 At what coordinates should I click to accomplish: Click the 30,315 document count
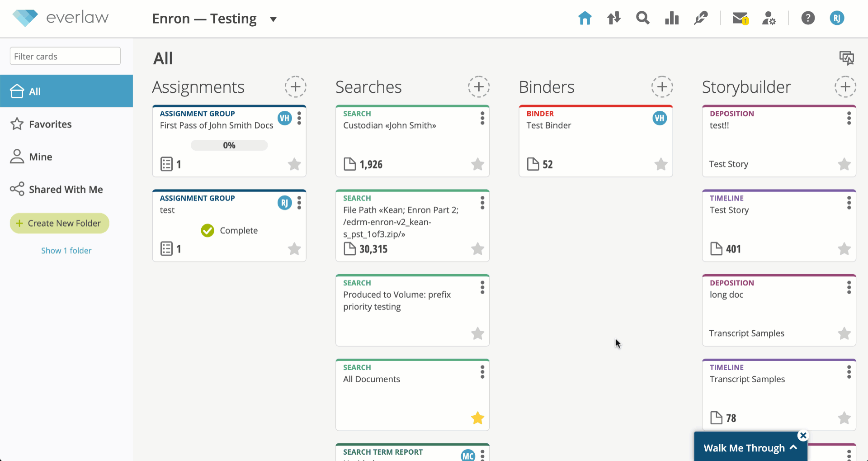click(x=366, y=249)
